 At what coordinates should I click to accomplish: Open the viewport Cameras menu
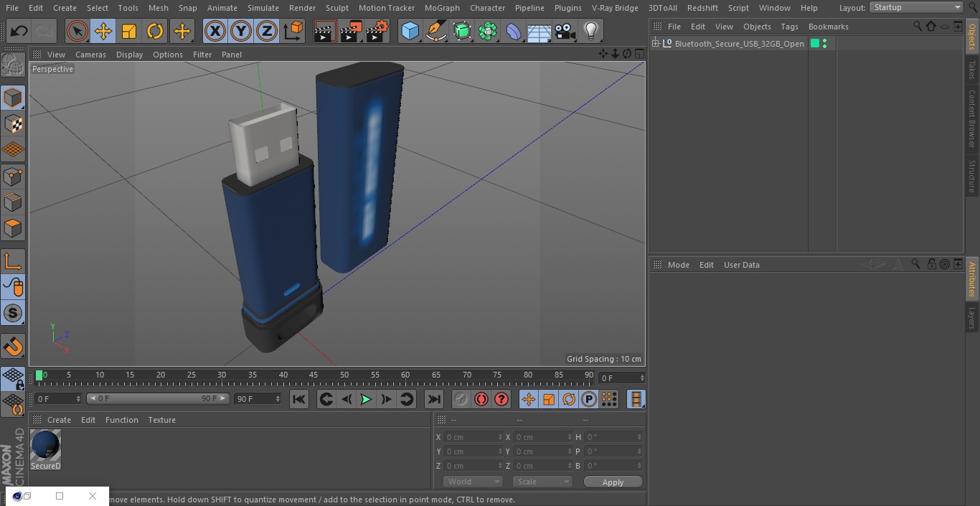(90, 55)
